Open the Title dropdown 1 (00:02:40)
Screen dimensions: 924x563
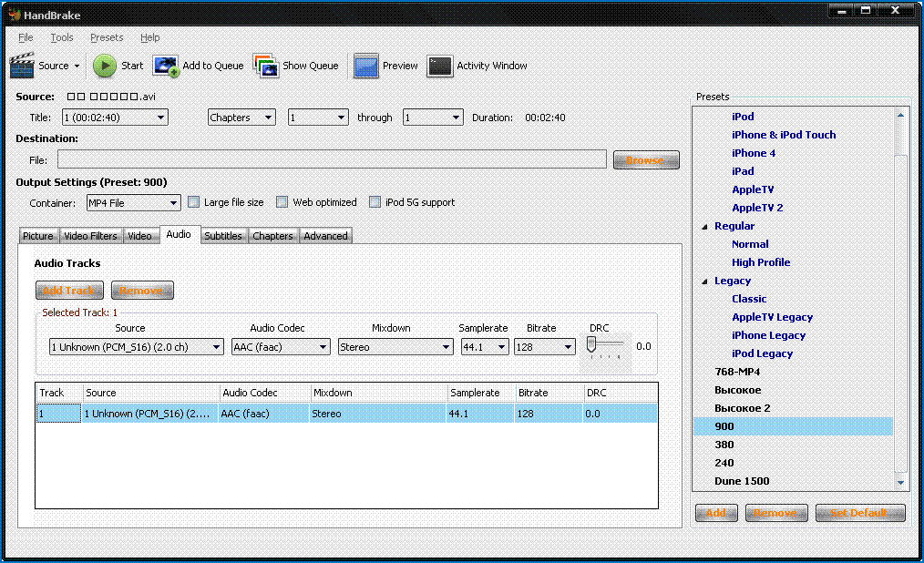115,118
